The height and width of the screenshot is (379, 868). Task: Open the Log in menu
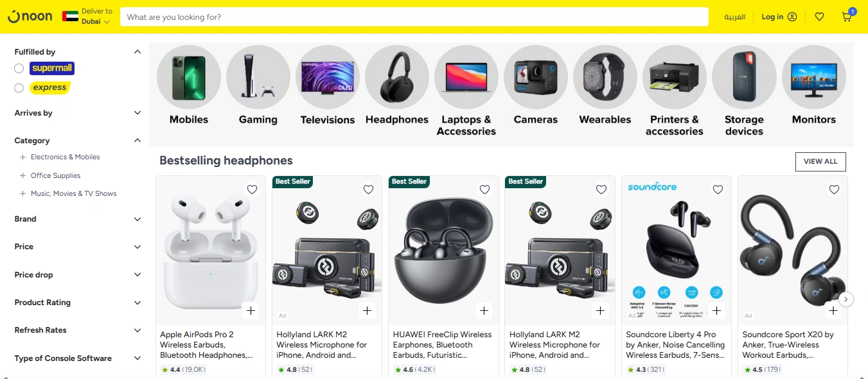(779, 17)
